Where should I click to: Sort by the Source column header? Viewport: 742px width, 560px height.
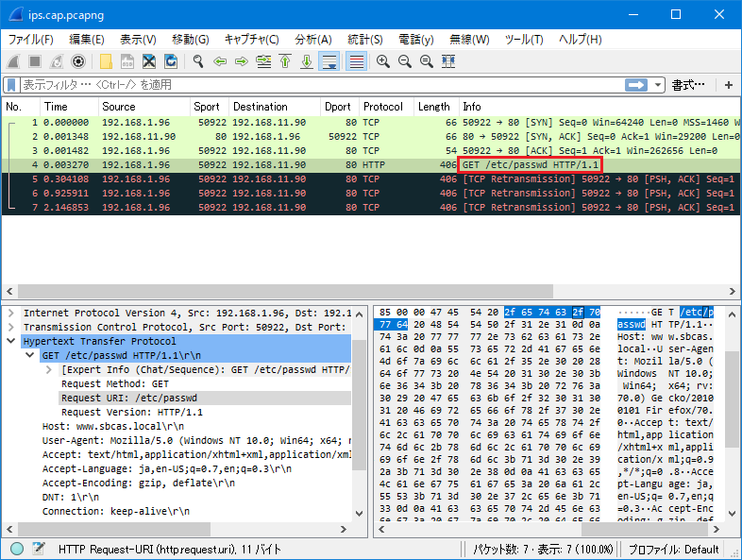click(144, 107)
